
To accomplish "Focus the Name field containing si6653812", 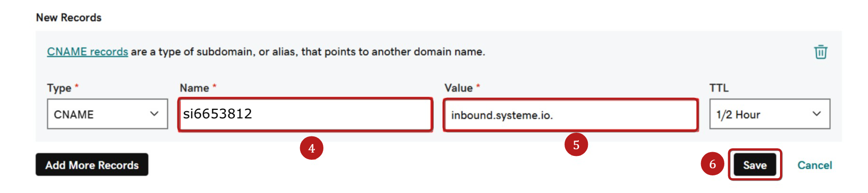I will (305, 114).
